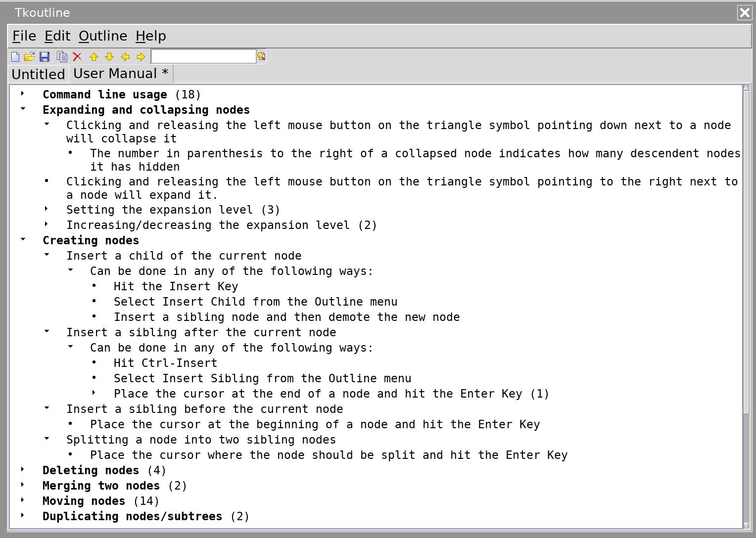Close the Tkoutline window
Image resolution: width=756 pixels, height=538 pixels.
click(x=745, y=12)
